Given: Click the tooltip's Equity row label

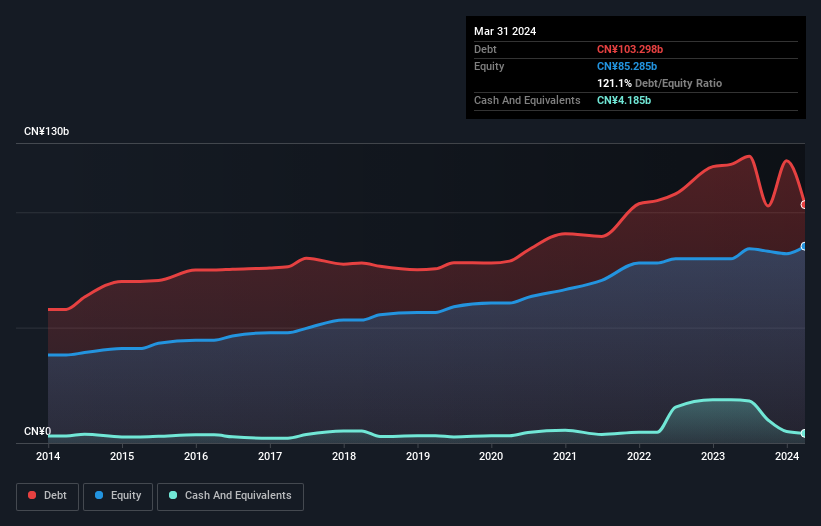Looking at the screenshot, I should (489, 66).
